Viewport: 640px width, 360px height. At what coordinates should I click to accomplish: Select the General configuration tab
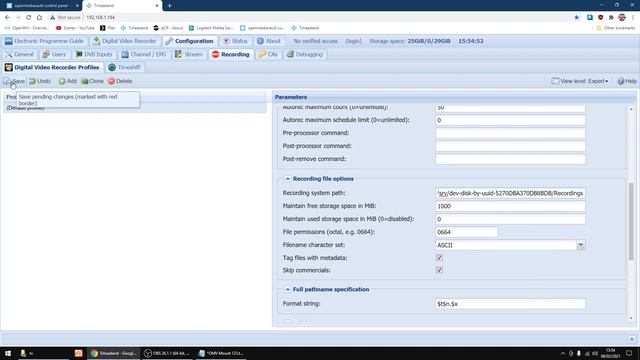coord(20,54)
